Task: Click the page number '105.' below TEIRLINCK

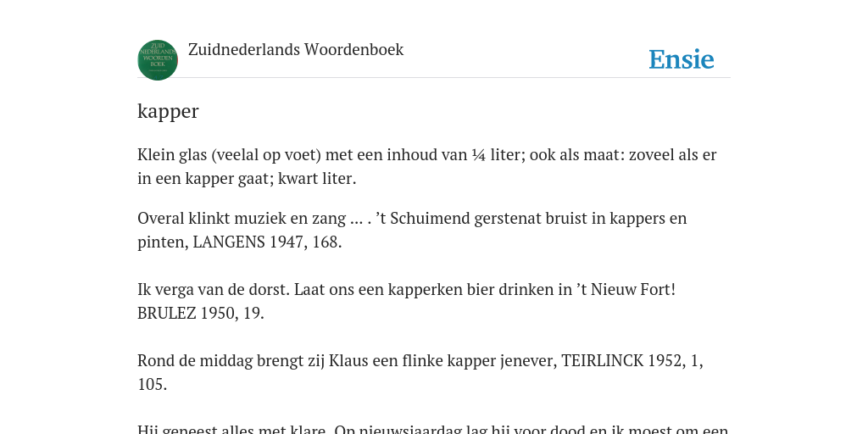Action: click(153, 385)
